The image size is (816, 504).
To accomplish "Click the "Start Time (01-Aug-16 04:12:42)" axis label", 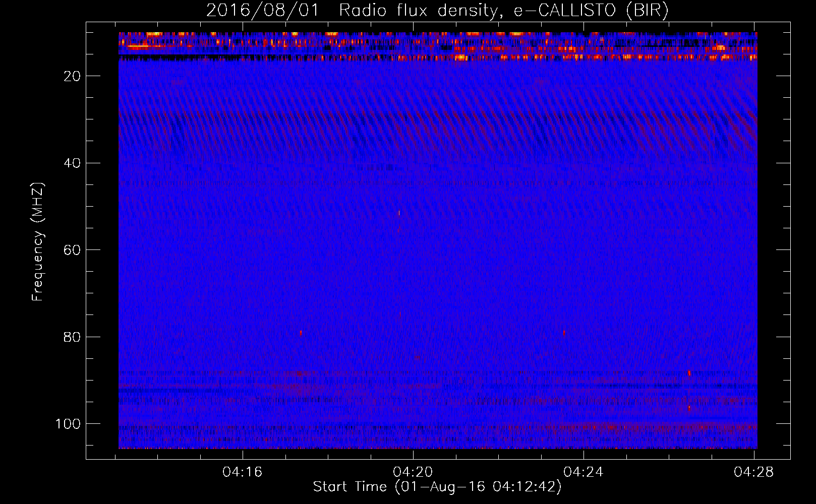I will tap(437, 487).
